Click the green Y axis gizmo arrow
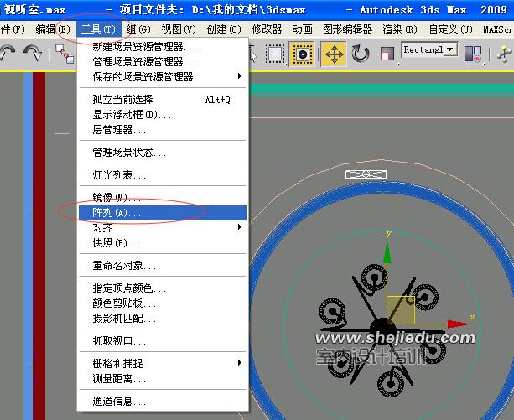The image size is (514, 420). point(387,252)
